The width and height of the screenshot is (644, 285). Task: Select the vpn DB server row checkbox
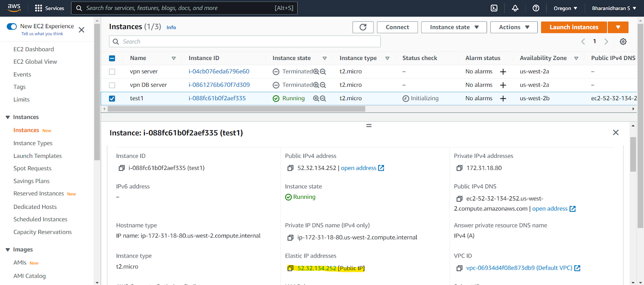[x=112, y=85]
